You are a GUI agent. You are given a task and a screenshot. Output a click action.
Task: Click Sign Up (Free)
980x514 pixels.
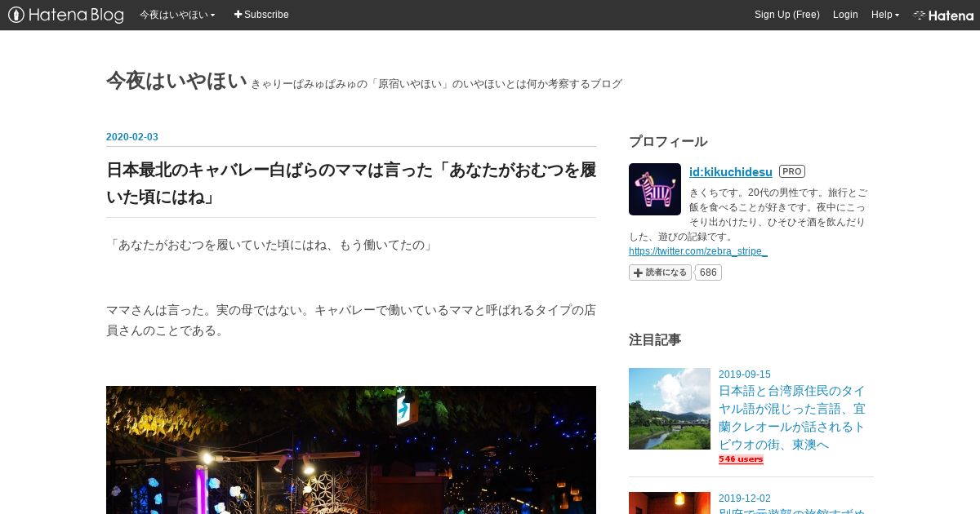(786, 15)
